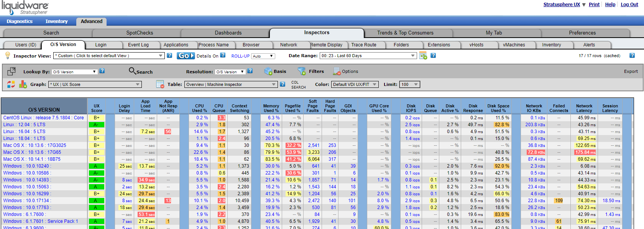Click the magnifier Search icon

[x=132, y=71]
